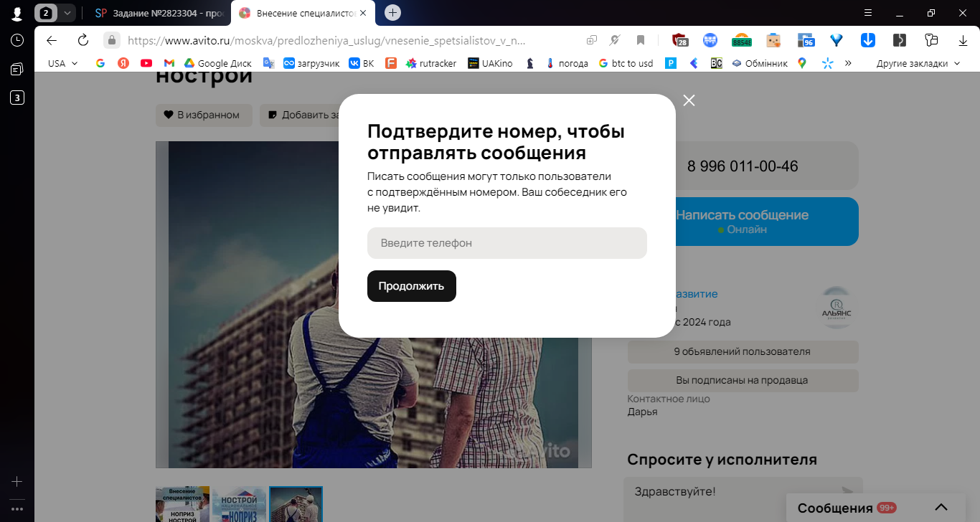Viewport: 980px width, 522px height.
Task: Open the UAKino bookmark
Action: click(x=490, y=63)
